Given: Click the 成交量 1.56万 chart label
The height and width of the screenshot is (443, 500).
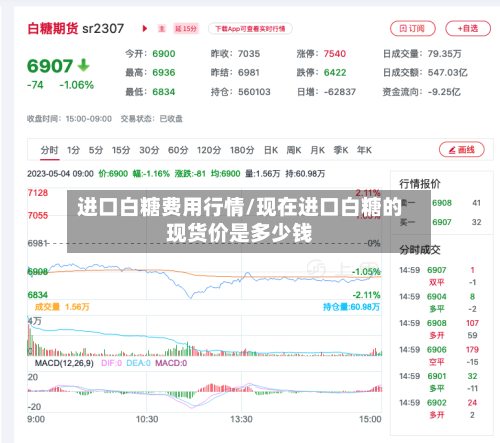Looking at the screenshot, I should click(x=62, y=307).
